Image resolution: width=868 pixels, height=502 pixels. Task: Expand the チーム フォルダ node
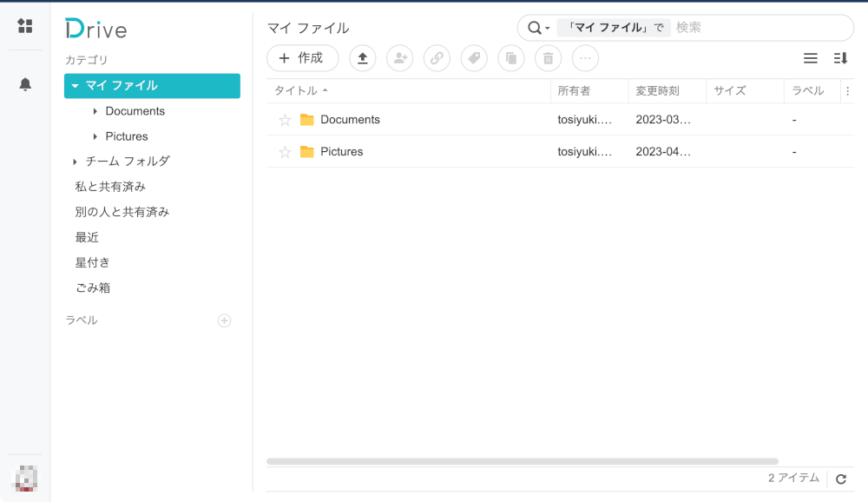(75, 162)
